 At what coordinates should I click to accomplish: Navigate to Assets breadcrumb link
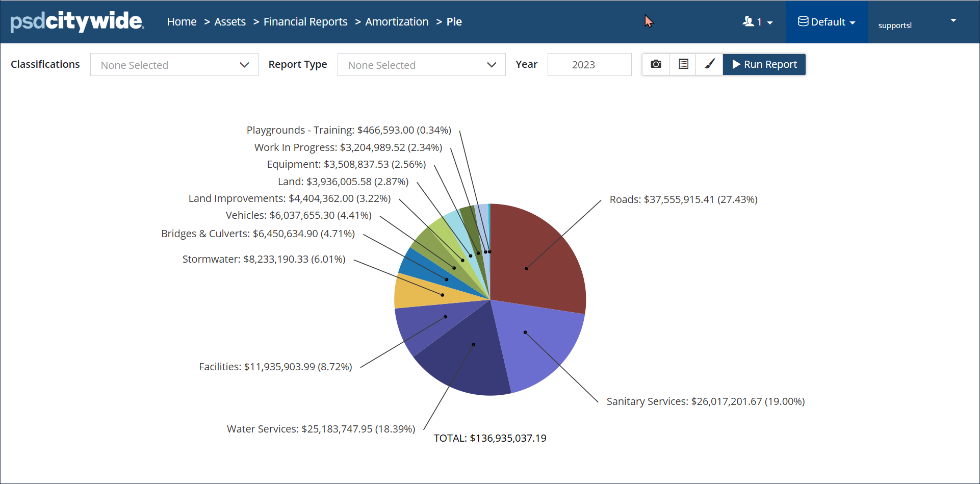point(230,22)
